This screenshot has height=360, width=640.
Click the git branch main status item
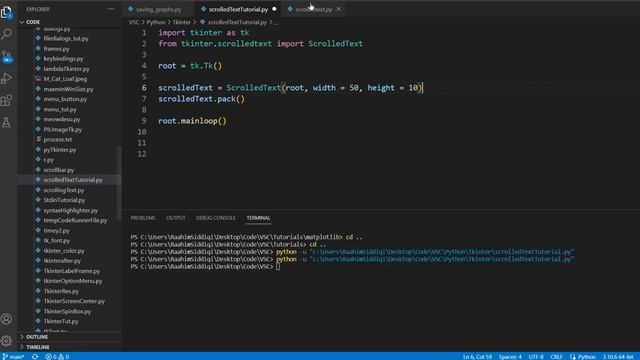13,356
